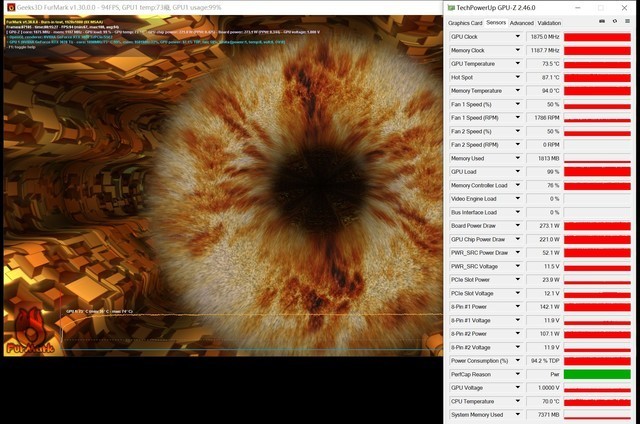
Task: Click the GPU-Z screenshot camera icon
Action: pos(602,21)
